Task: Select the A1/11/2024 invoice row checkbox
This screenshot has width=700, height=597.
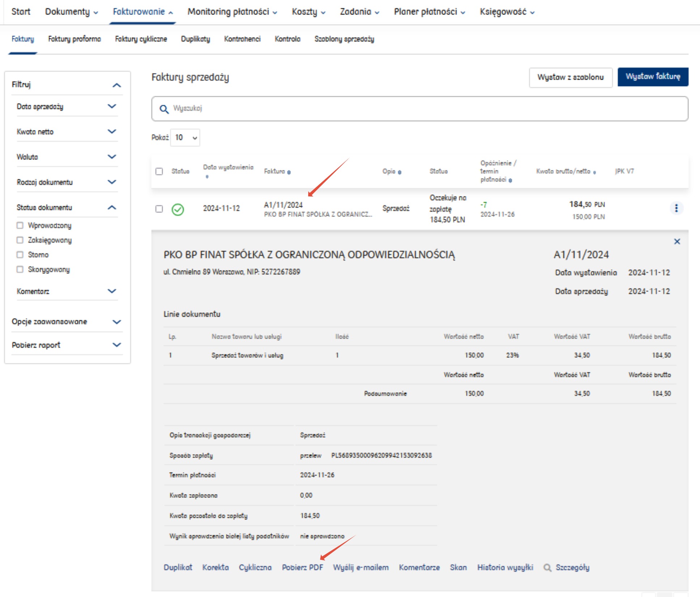Action: (x=159, y=209)
